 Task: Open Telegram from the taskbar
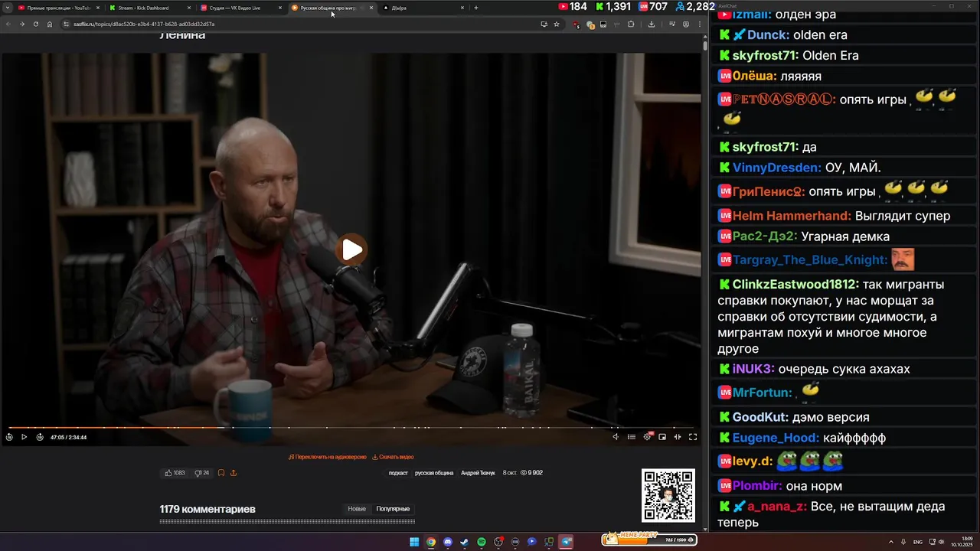point(567,542)
